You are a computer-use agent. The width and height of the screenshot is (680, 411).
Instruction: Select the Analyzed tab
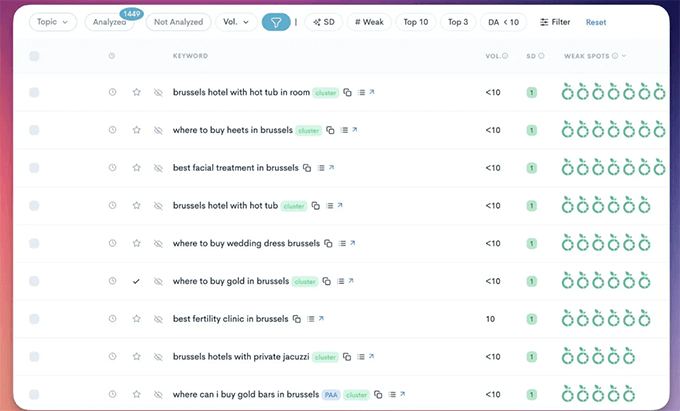(109, 22)
